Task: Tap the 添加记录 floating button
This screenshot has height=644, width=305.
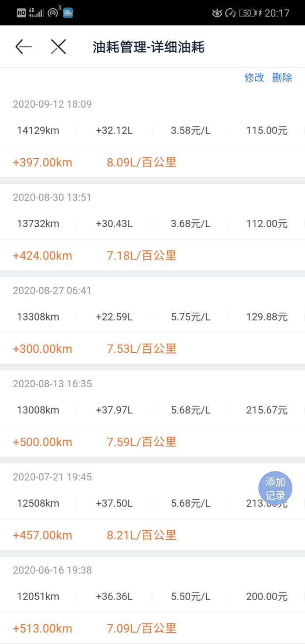Action: point(275,488)
